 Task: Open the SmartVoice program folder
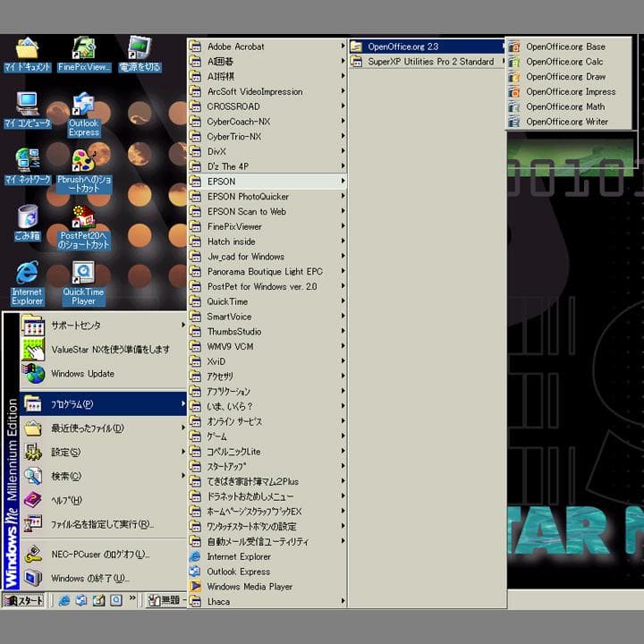coord(267,317)
